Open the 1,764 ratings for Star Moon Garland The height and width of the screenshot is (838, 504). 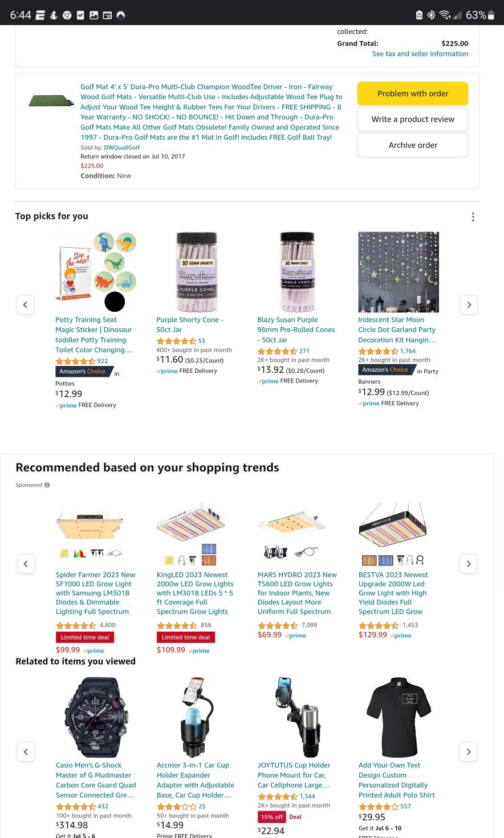(x=408, y=351)
